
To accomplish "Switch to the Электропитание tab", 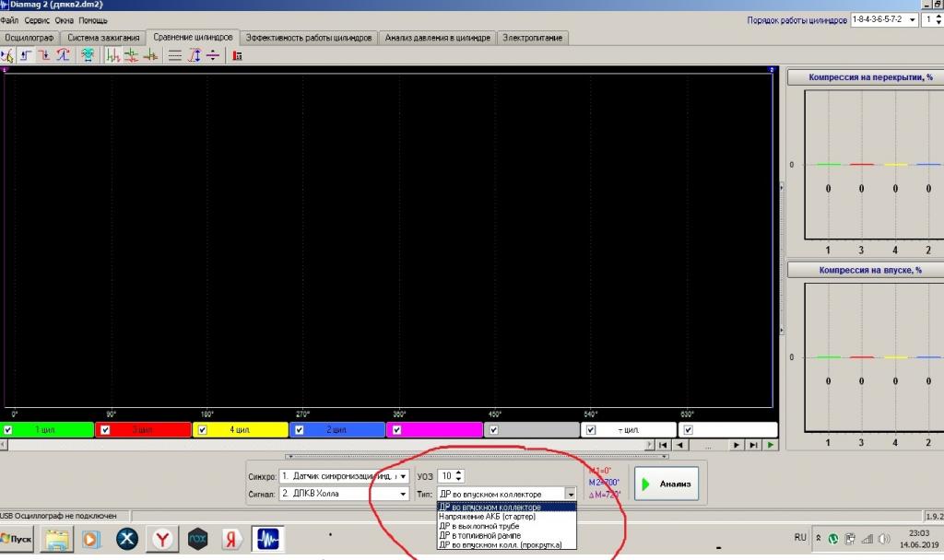I will tap(533, 38).
